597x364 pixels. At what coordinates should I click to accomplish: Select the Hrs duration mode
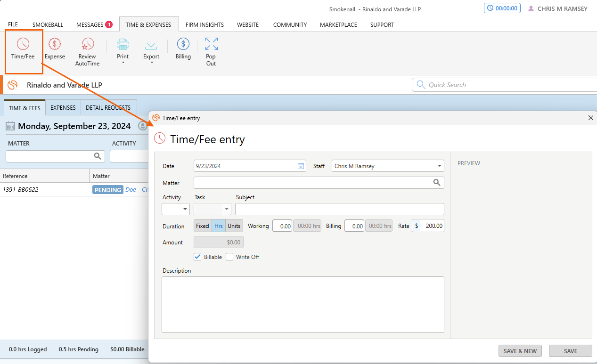click(219, 226)
